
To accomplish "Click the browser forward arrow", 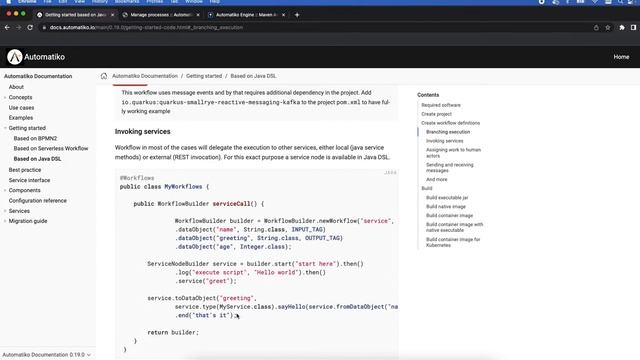I will point(18,27).
